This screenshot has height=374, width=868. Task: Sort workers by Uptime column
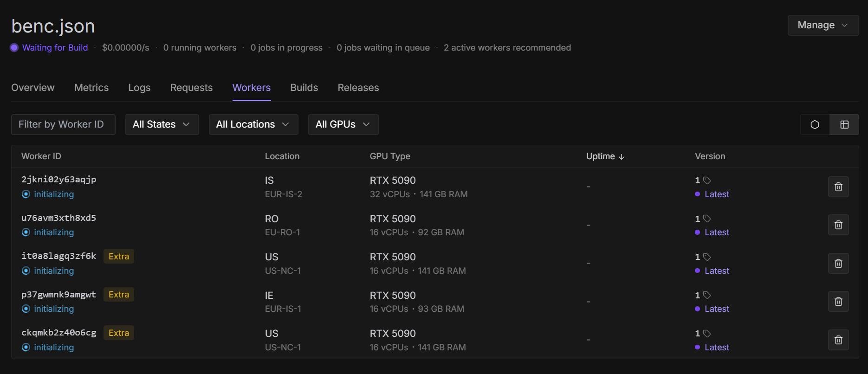coord(605,156)
